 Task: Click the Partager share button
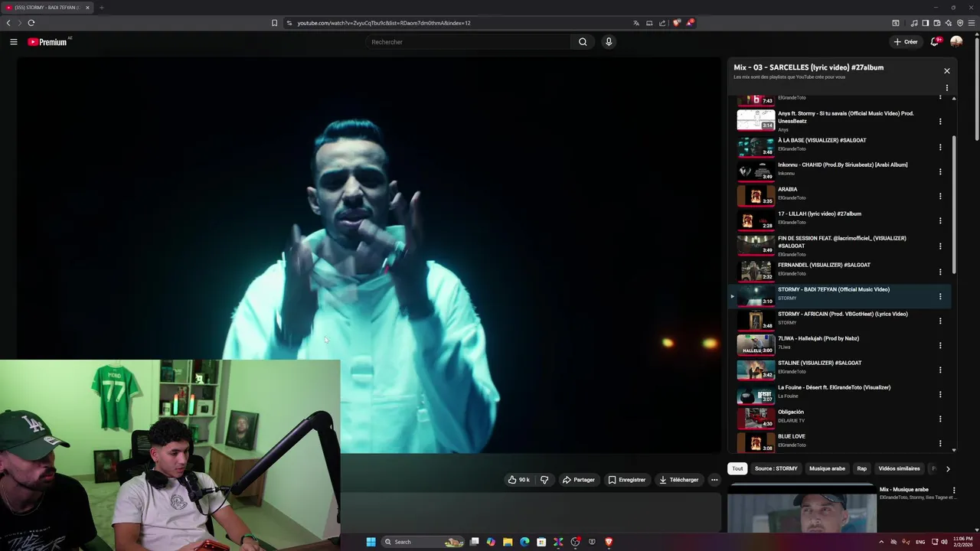(x=579, y=480)
